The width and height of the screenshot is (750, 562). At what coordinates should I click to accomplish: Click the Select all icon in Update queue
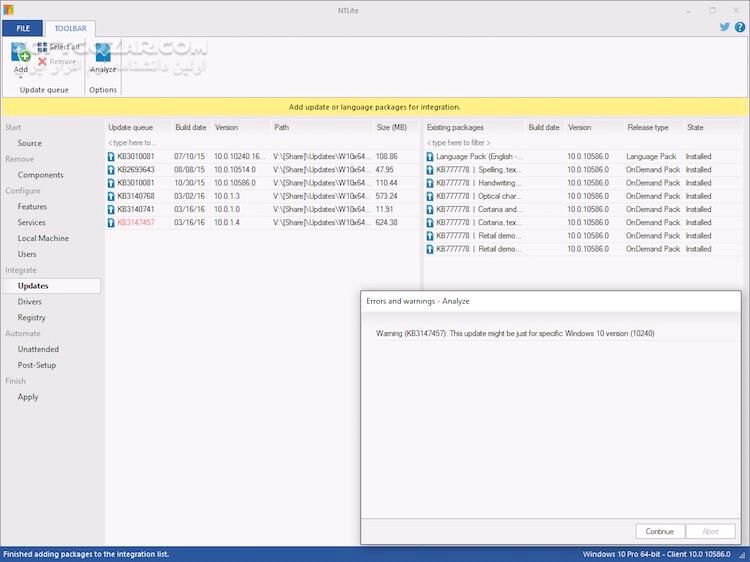[43, 47]
